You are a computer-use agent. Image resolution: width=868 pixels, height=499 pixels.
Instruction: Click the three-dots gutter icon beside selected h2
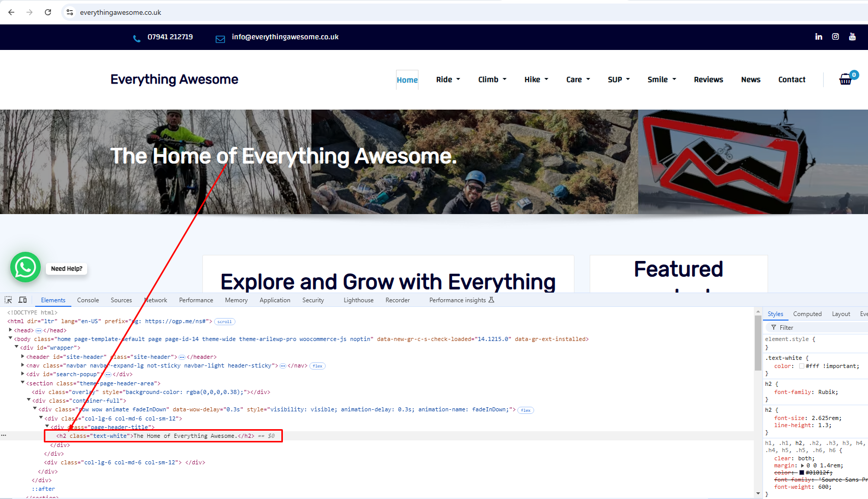pyautogui.click(x=4, y=436)
